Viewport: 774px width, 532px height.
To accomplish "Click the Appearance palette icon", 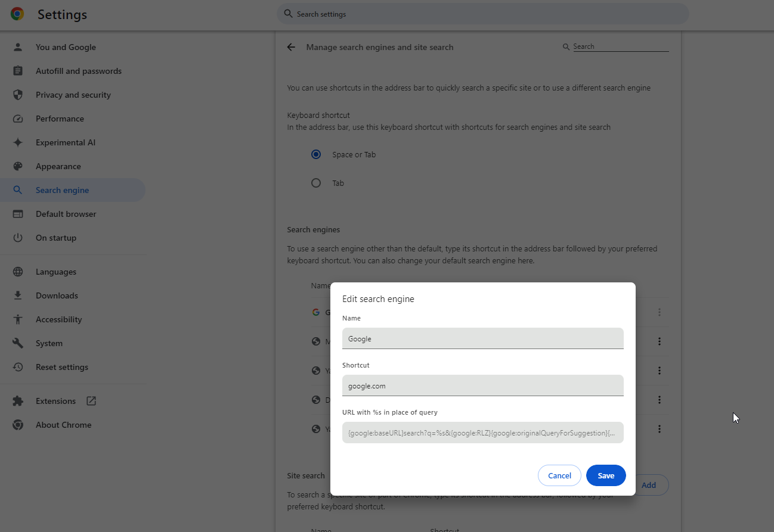I will (x=18, y=166).
